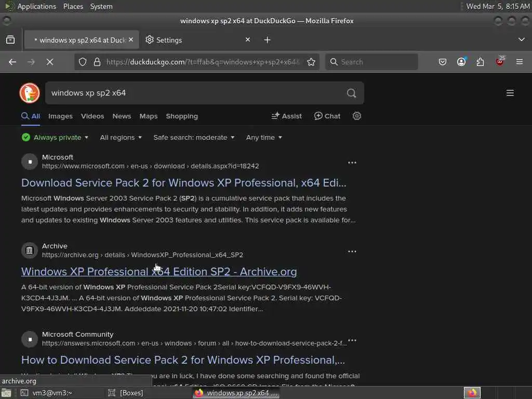Open All regions dropdown
The width and height of the screenshot is (532, 399).
pos(121,137)
